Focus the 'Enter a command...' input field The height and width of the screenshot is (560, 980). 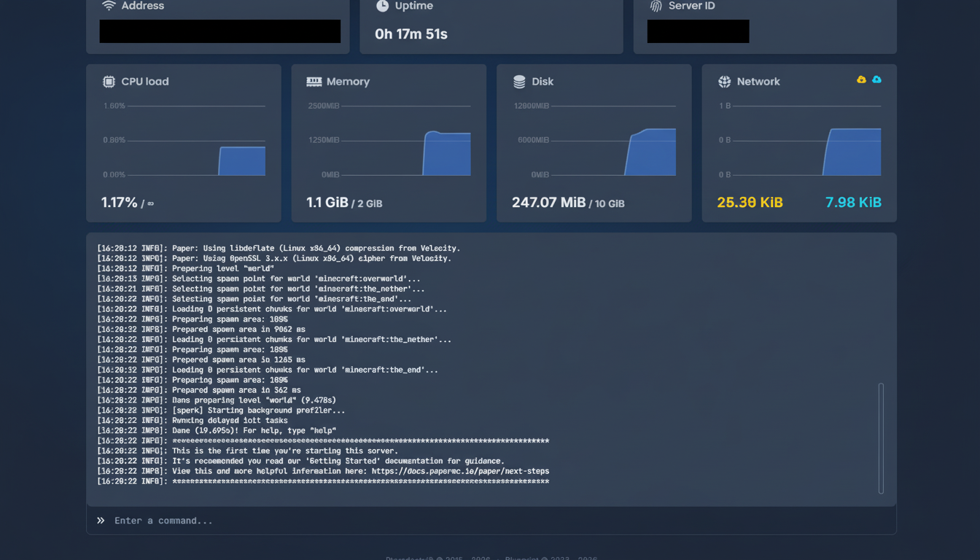coord(491,521)
